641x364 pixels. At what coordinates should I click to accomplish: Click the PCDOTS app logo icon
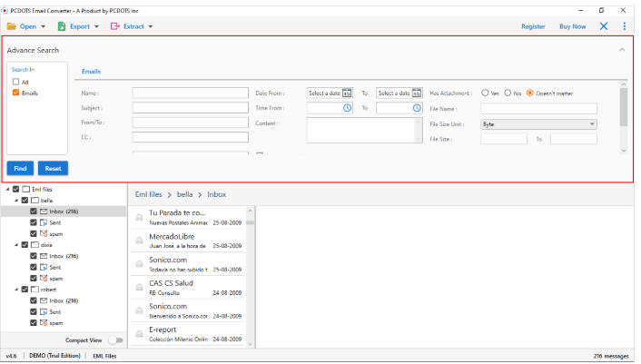5,11
